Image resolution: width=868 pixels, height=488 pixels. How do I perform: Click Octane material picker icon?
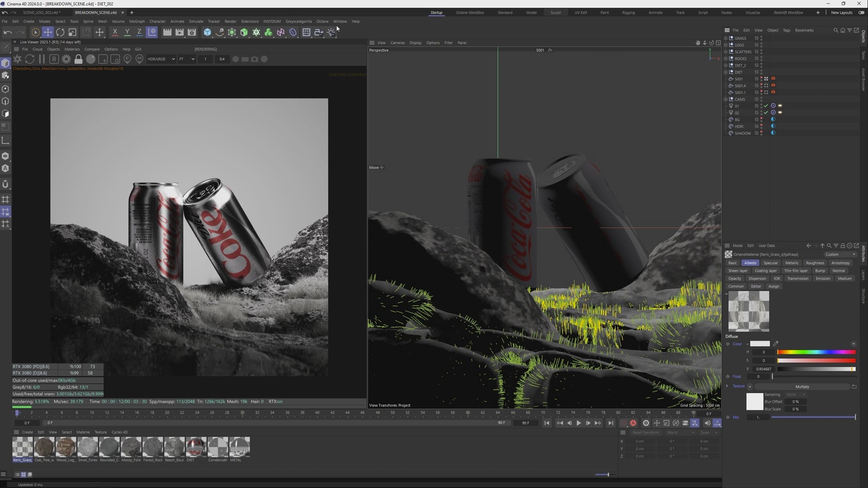(x=139, y=59)
